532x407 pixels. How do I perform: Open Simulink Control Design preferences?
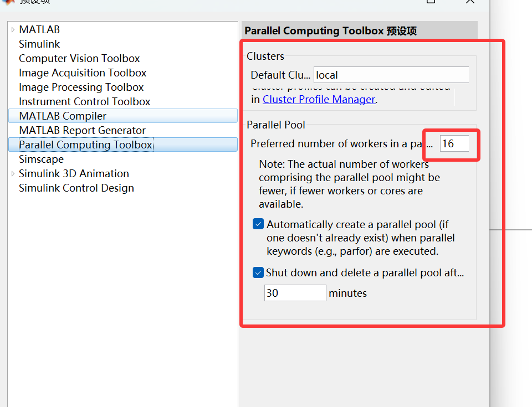pyautogui.click(x=76, y=188)
